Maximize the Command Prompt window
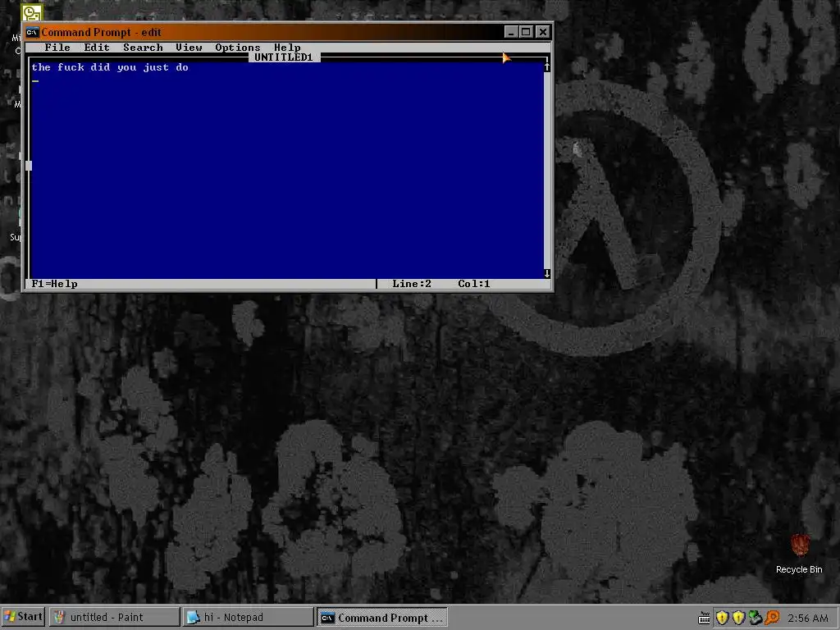 [526, 32]
